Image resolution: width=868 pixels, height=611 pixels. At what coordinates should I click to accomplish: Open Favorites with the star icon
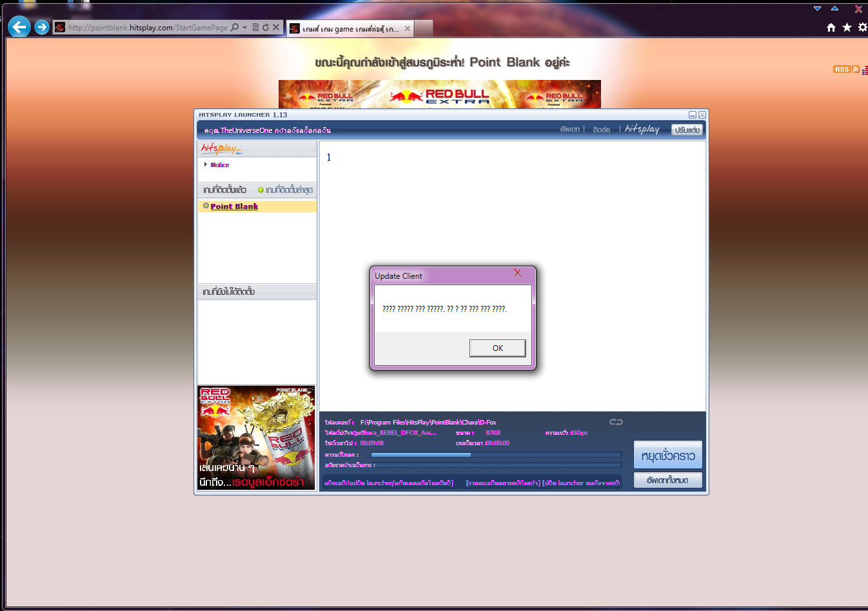[847, 27]
